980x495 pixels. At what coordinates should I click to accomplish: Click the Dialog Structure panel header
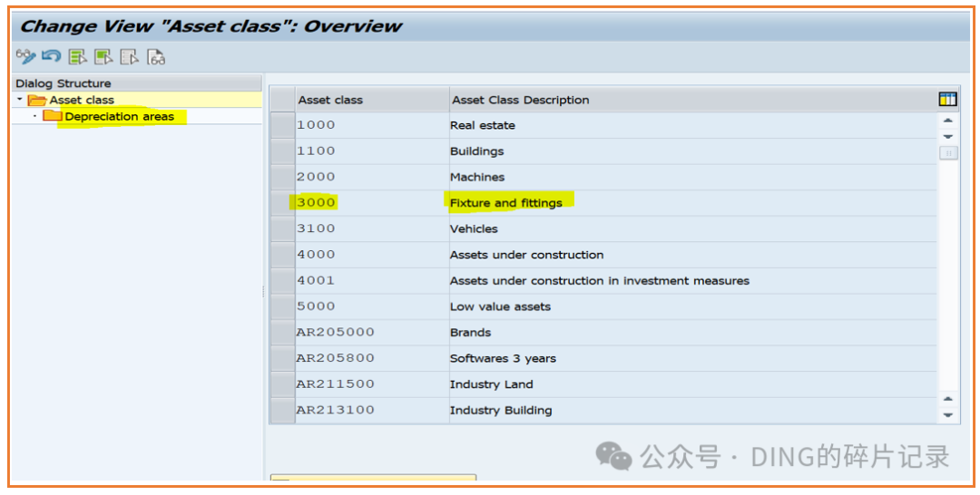coord(137,83)
